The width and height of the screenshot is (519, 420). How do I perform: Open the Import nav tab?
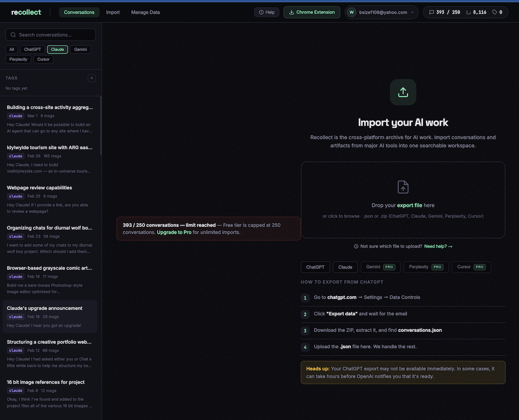113,12
